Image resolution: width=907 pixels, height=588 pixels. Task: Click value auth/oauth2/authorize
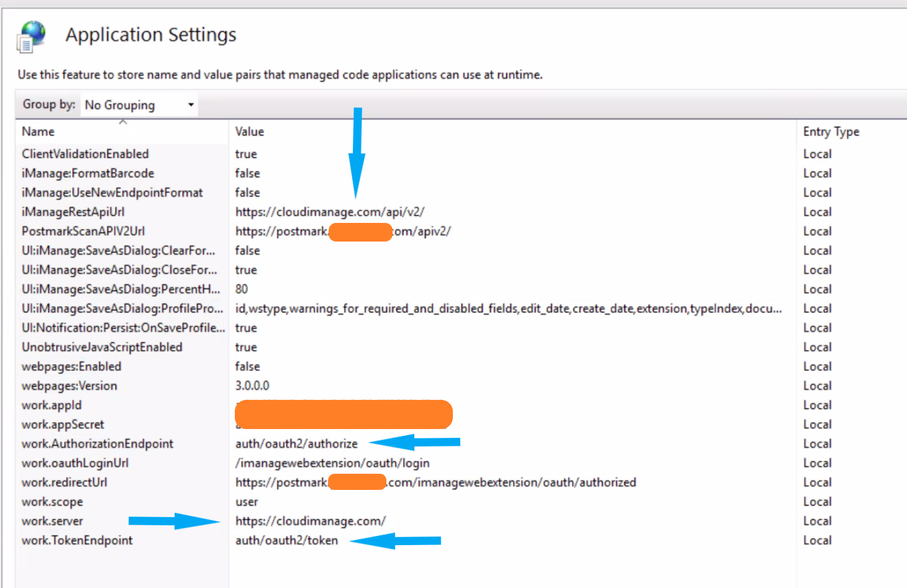tap(296, 443)
